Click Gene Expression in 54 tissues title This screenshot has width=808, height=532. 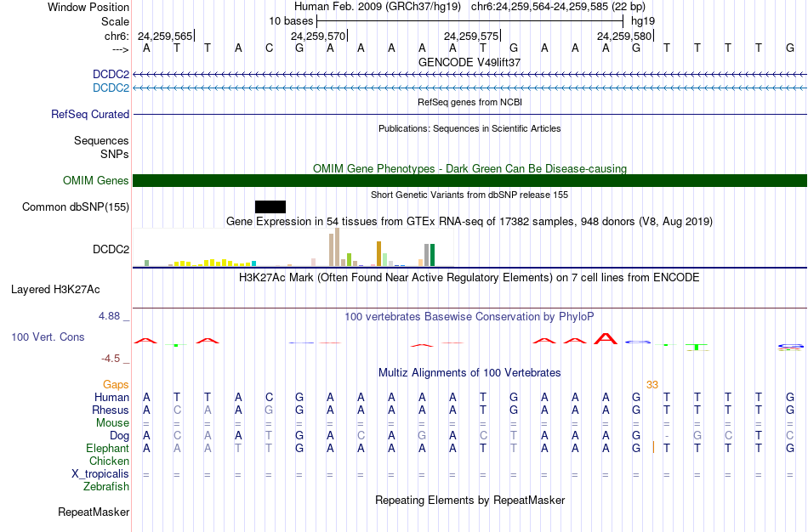469,222
